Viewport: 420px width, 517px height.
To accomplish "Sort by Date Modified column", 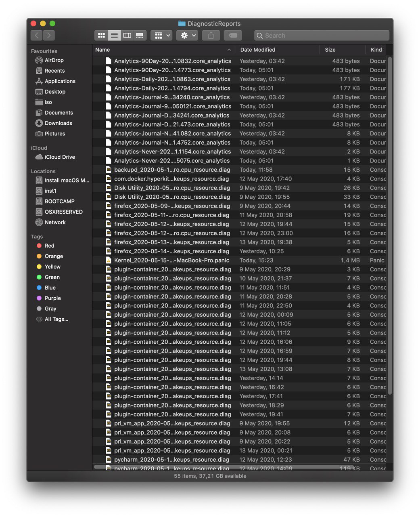I will click(x=277, y=50).
